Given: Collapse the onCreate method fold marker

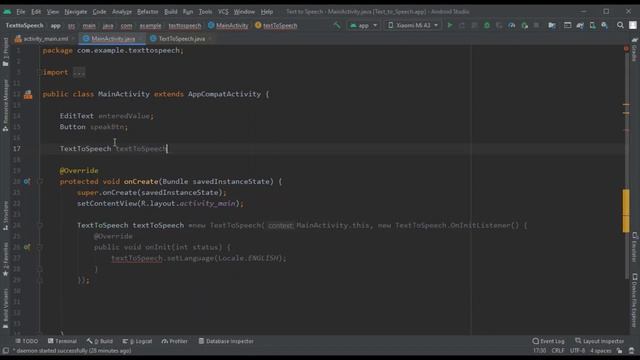Looking at the screenshot, I should [x=40, y=181].
